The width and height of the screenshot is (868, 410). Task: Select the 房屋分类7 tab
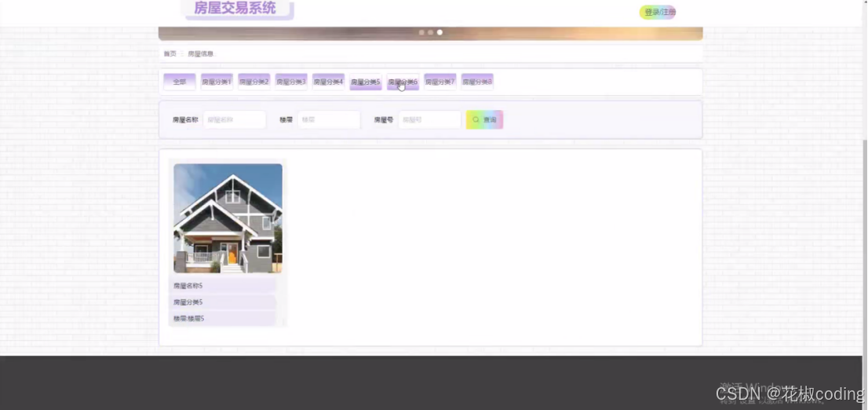point(440,82)
